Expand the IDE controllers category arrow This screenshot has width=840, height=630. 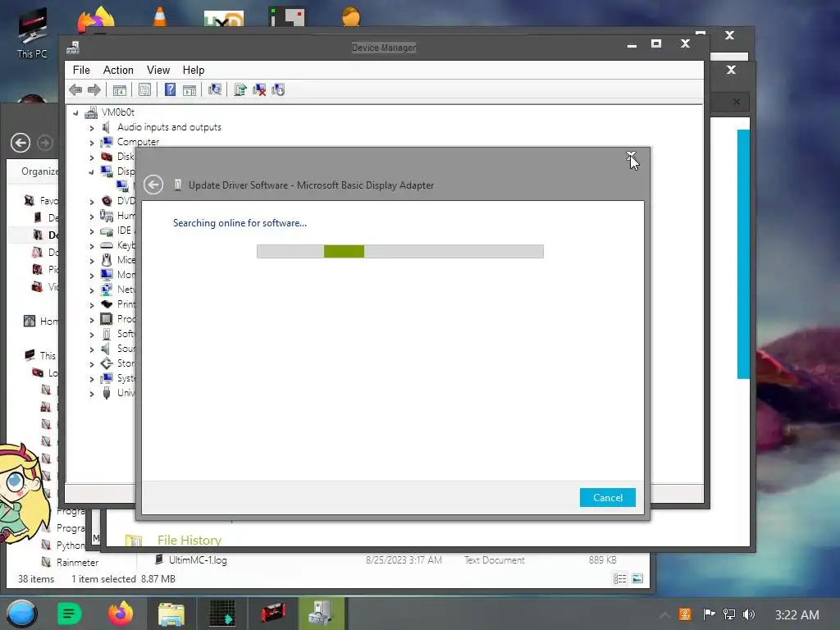pos(92,231)
